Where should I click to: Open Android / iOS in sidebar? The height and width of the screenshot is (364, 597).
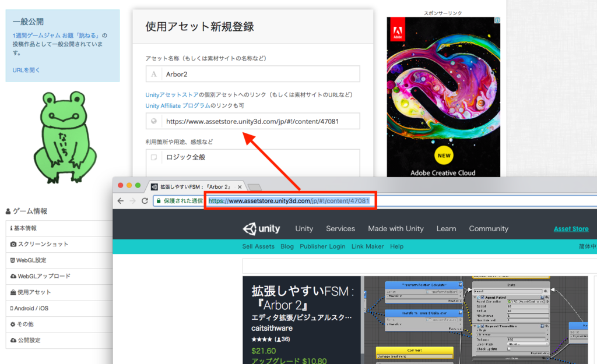click(x=59, y=308)
